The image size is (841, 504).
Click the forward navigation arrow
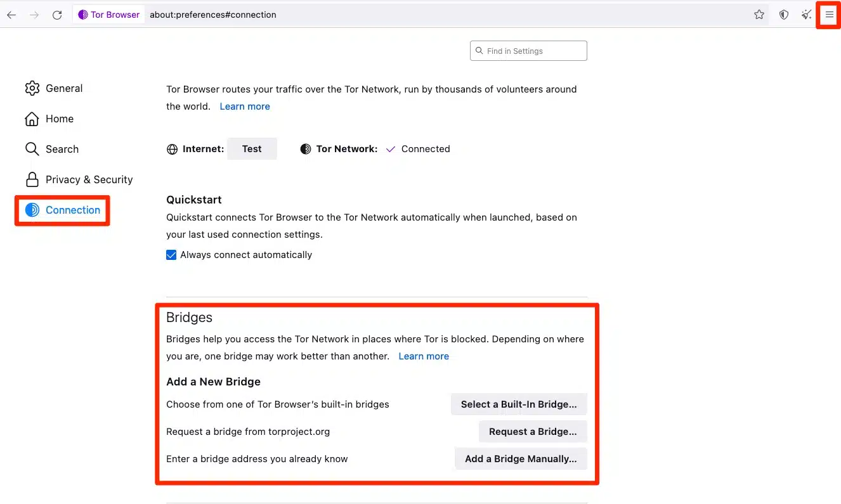(34, 15)
